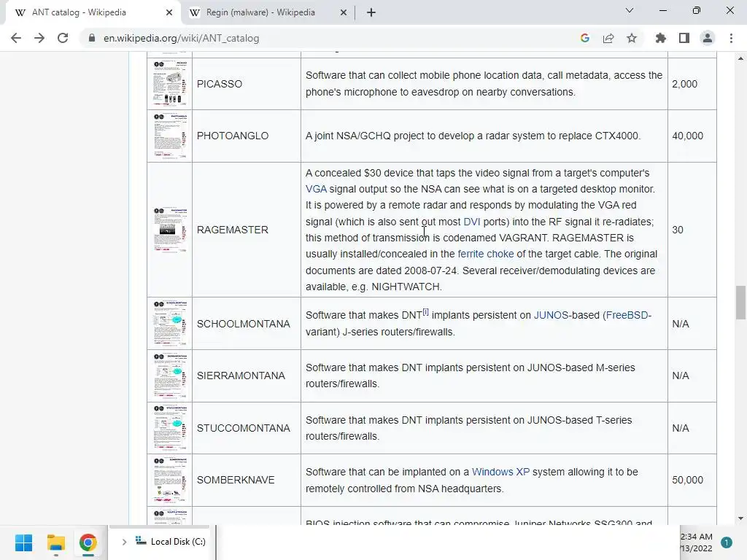Reload the ANT catalog page
This screenshot has width=747, height=560.
click(x=63, y=38)
